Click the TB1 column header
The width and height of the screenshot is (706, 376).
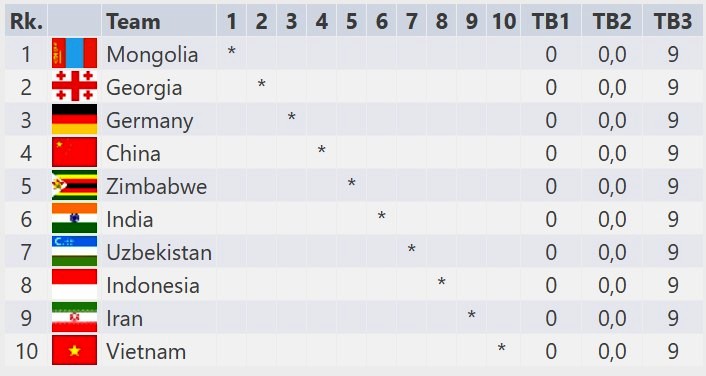(551, 21)
